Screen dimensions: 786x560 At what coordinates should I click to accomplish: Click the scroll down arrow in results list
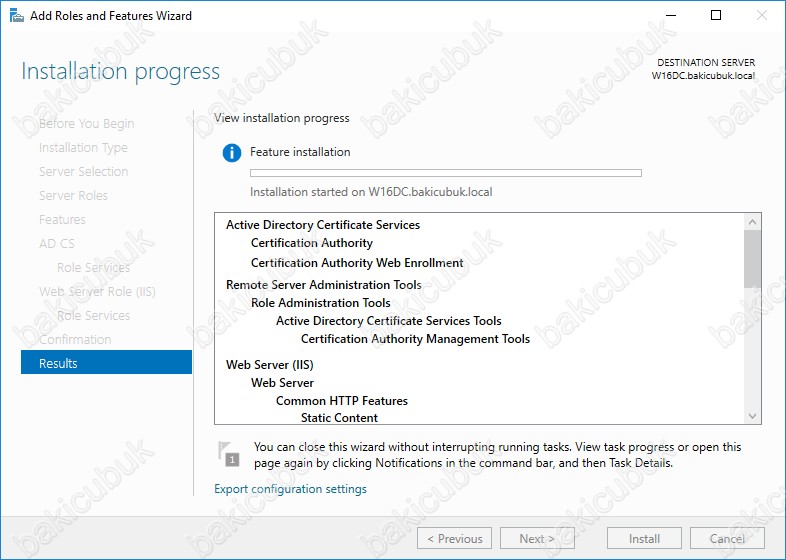pos(752,416)
